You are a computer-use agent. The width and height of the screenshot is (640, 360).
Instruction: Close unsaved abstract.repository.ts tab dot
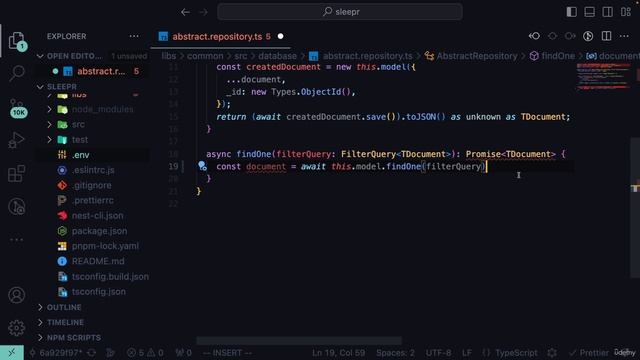point(280,36)
